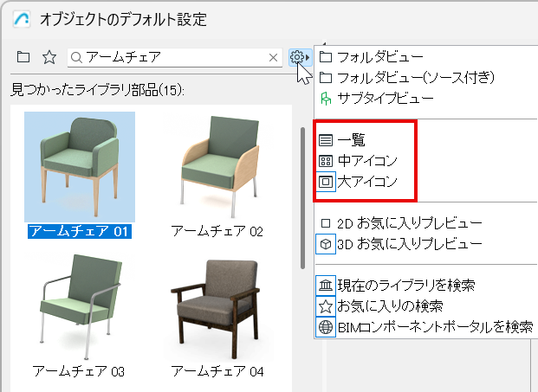Switch to 中アイコン display

tap(358, 161)
